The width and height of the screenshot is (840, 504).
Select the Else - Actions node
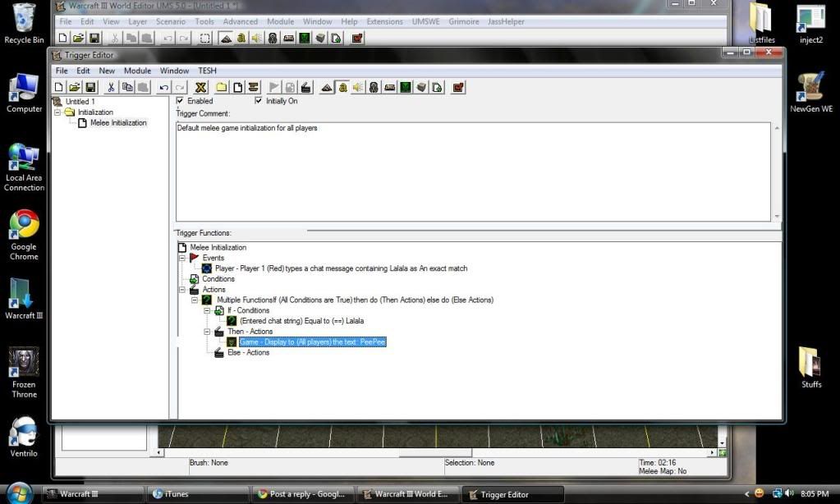(x=248, y=352)
